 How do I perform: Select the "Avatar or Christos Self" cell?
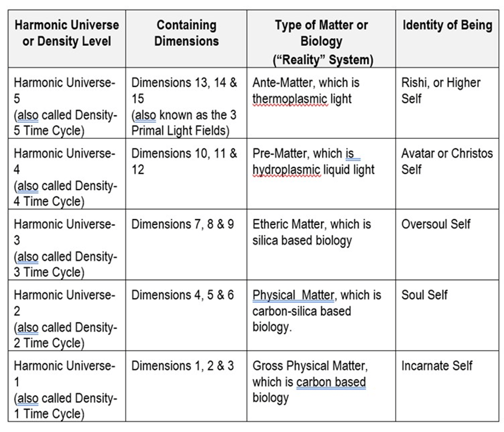point(447,161)
